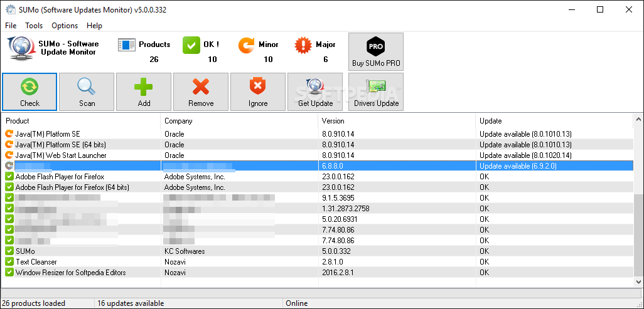Click the green OK checkmark counter icon
The height and width of the screenshot is (309, 644).
(191, 45)
